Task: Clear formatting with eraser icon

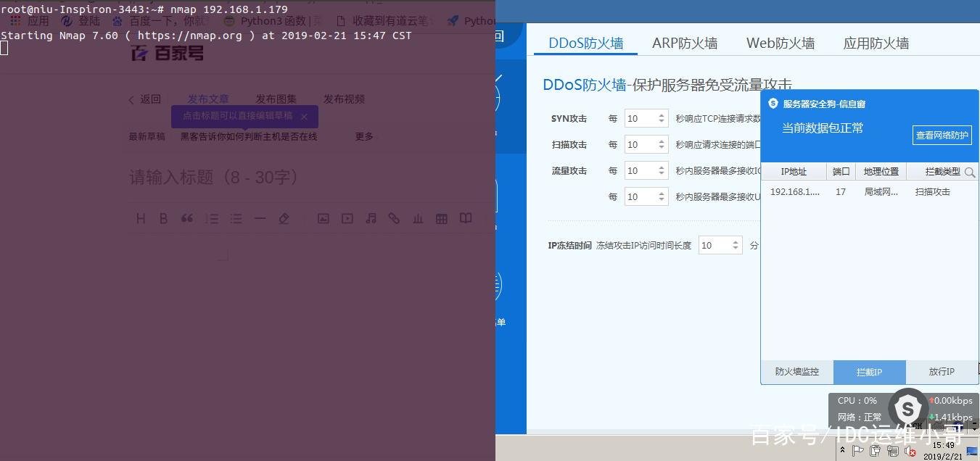Action: (x=284, y=218)
